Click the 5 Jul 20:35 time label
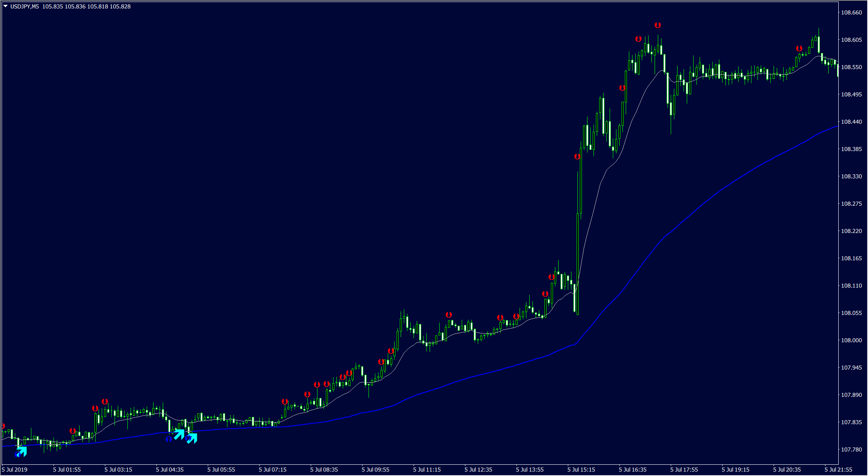 pos(787,470)
